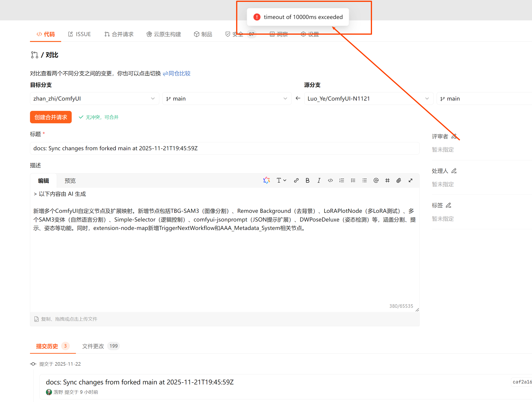This screenshot has height=402, width=532.
Task: Click the upload file icon below editor
Action: [x=36, y=319]
